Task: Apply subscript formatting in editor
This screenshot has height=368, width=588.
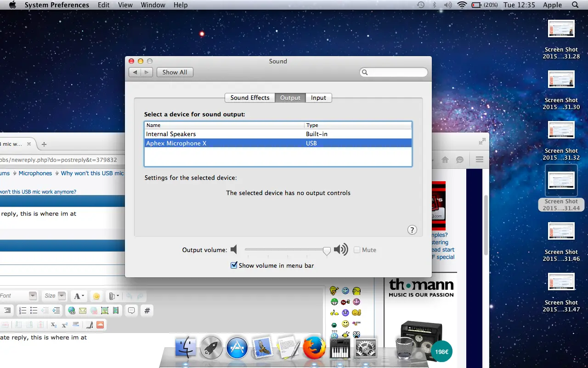Action: [x=54, y=325]
